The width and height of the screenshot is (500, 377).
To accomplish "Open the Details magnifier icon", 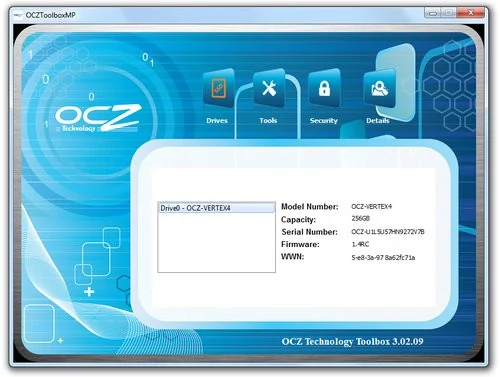I will click(380, 89).
